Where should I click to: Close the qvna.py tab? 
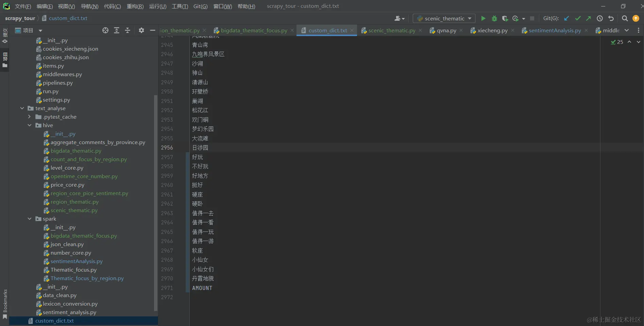[461, 30]
